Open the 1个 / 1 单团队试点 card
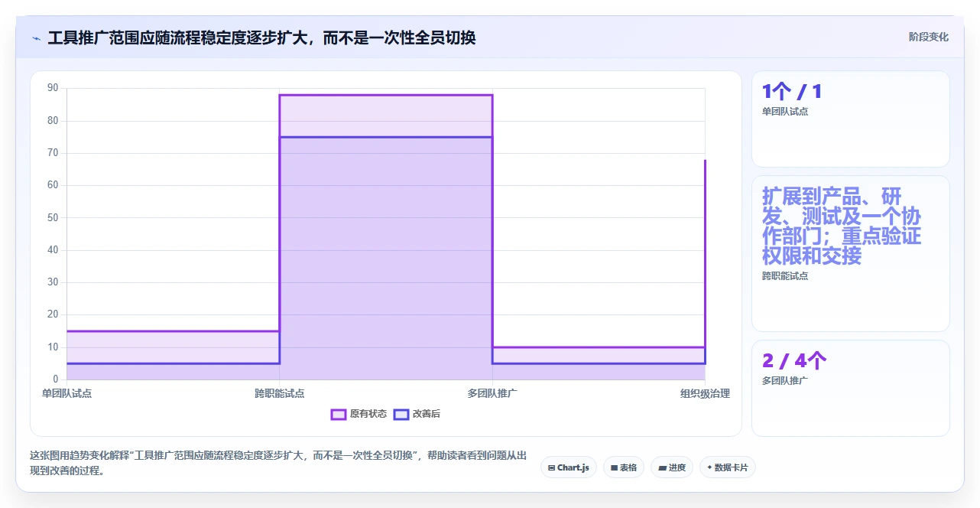The image size is (980, 508). click(x=851, y=119)
